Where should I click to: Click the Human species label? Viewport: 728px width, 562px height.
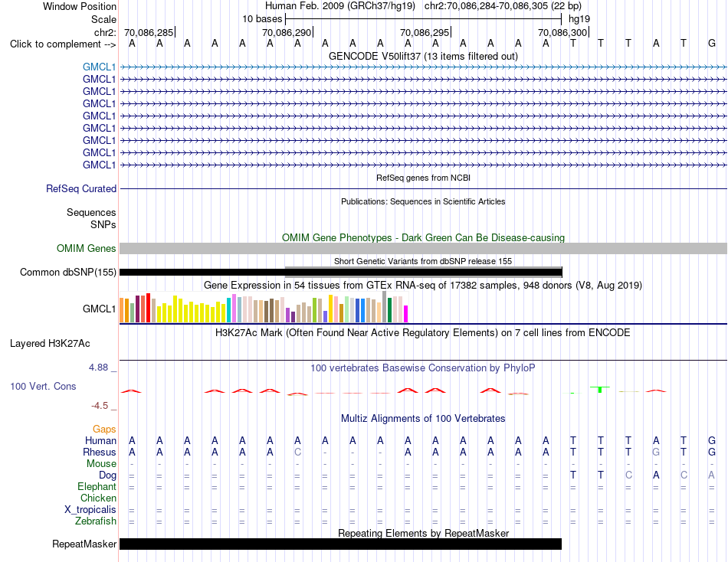coord(100,440)
